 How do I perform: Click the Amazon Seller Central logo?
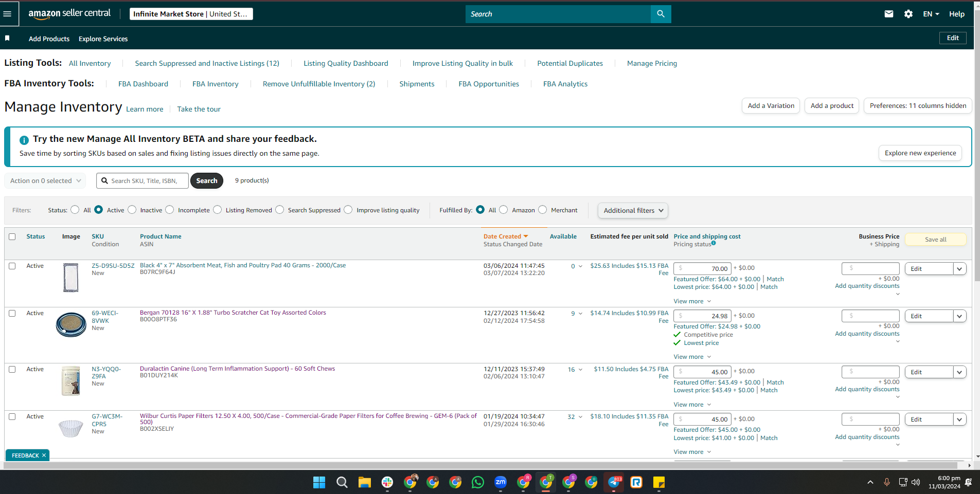(x=69, y=14)
